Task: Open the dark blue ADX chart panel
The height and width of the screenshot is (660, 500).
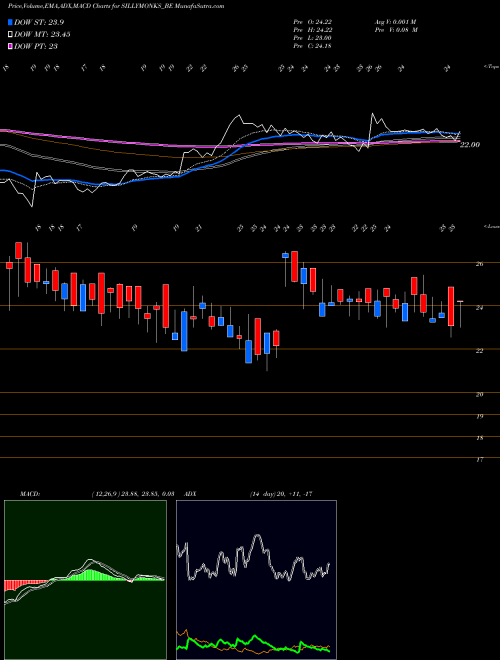Action: point(256,580)
